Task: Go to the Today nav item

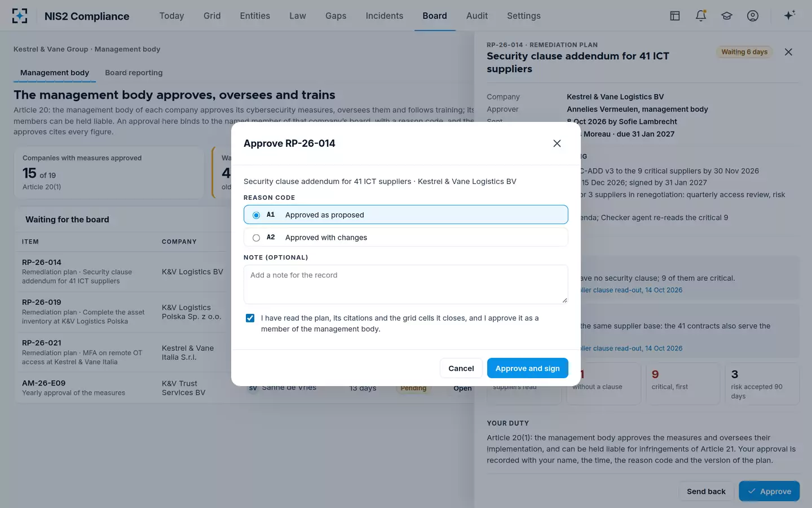Action: [x=172, y=16]
